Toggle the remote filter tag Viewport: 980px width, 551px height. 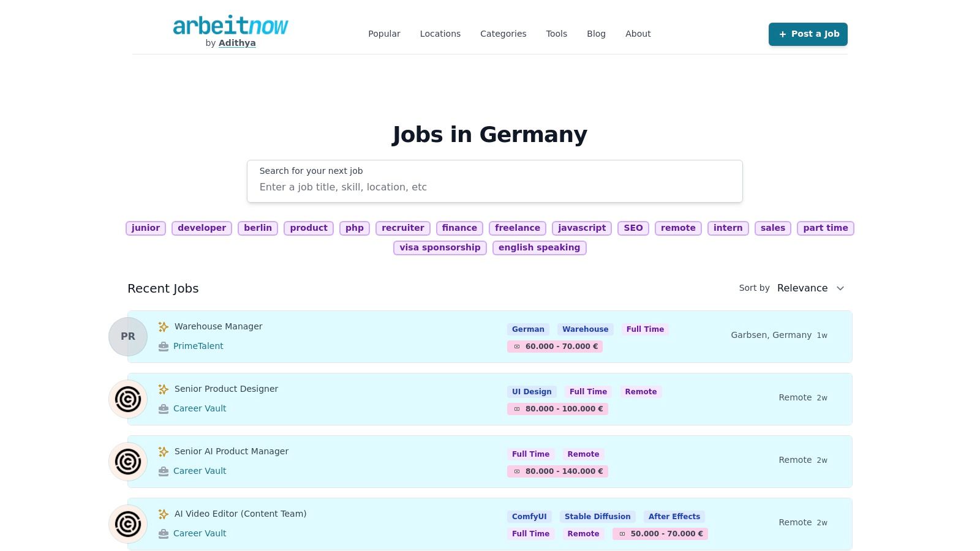point(678,228)
